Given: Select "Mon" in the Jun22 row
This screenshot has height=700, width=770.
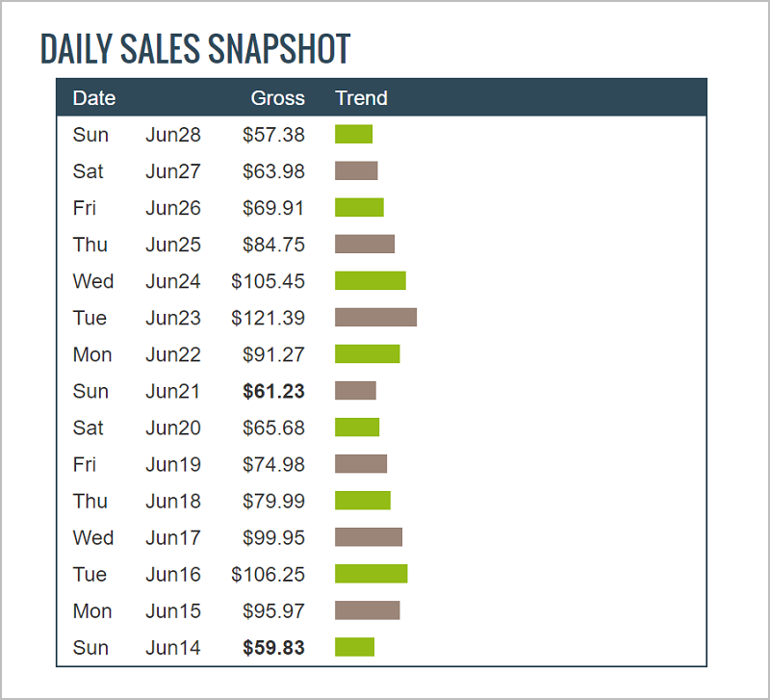Looking at the screenshot, I should pos(92,354).
